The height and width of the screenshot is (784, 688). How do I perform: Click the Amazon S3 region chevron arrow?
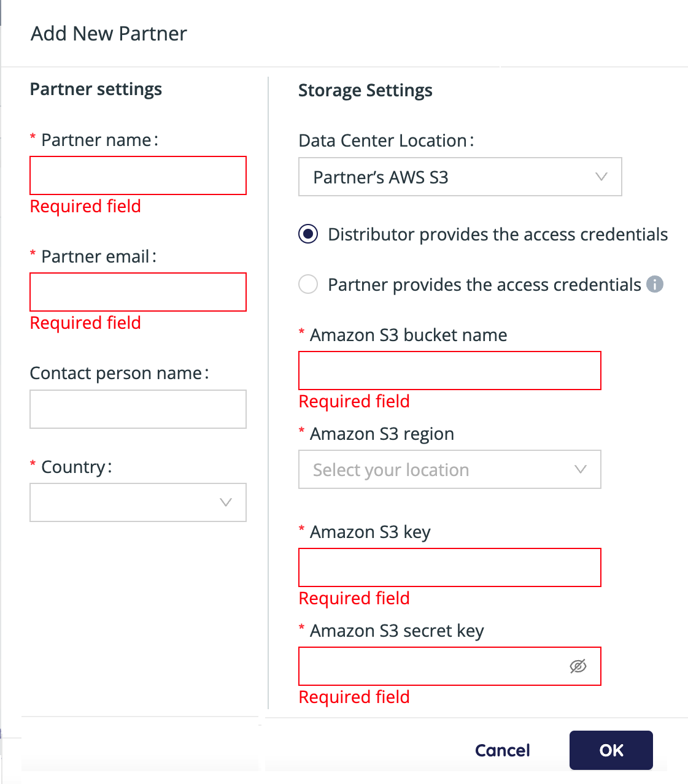[x=581, y=469]
